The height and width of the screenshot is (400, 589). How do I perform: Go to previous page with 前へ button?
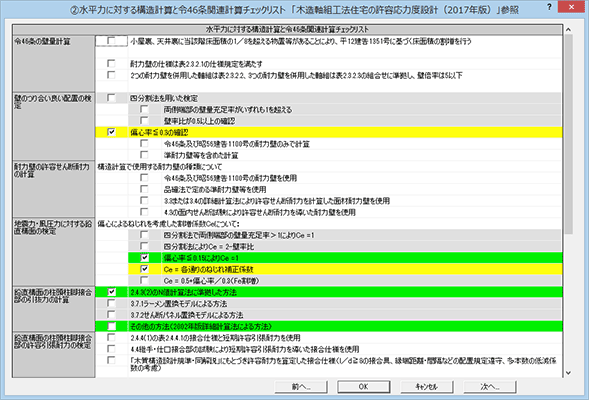point(301,386)
